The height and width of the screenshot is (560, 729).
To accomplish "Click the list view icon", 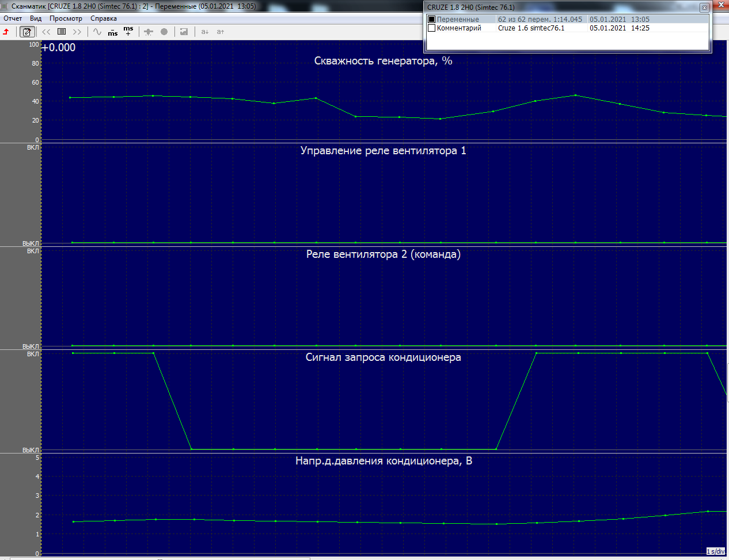I will coord(62,32).
